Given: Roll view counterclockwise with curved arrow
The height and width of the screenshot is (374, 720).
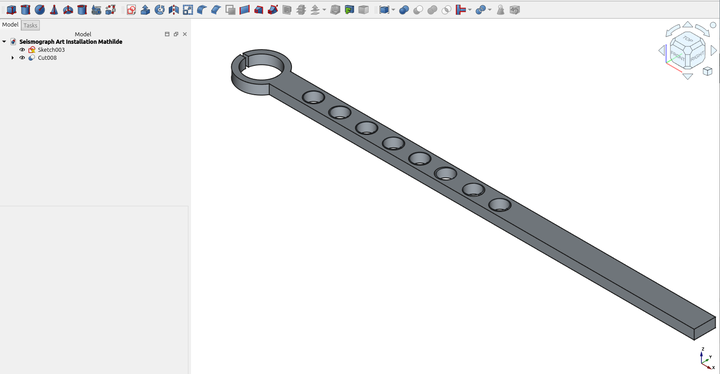Looking at the screenshot, I should click(x=672, y=31).
